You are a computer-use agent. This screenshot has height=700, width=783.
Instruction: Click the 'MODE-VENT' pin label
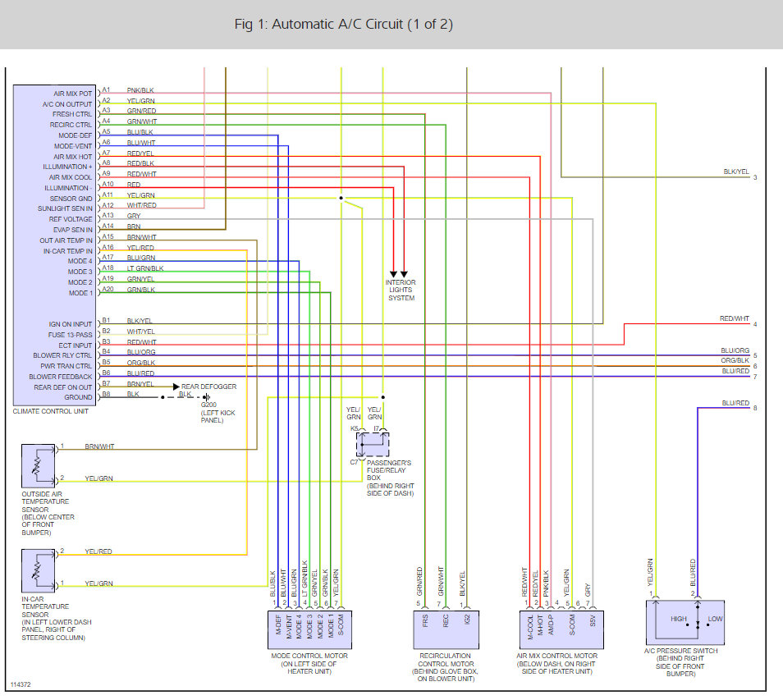pos(73,146)
